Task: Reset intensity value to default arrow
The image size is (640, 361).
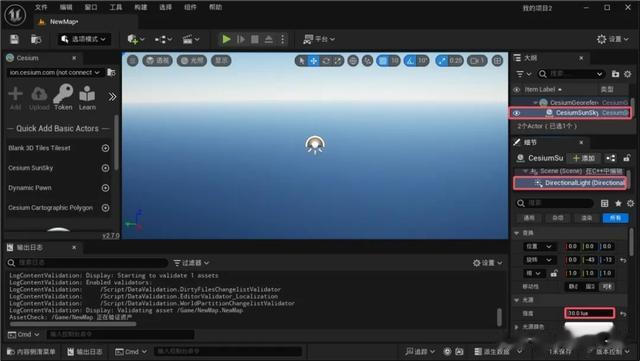Action: tap(623, 314)
